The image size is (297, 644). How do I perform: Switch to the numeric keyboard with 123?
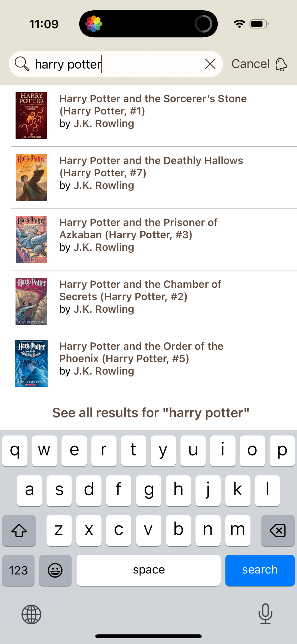coord(18,570)
